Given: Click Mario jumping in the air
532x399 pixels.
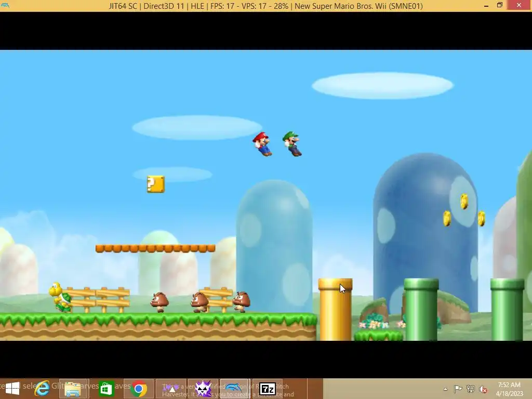Looking at the screenshot, I should click(x=262, y=144).
